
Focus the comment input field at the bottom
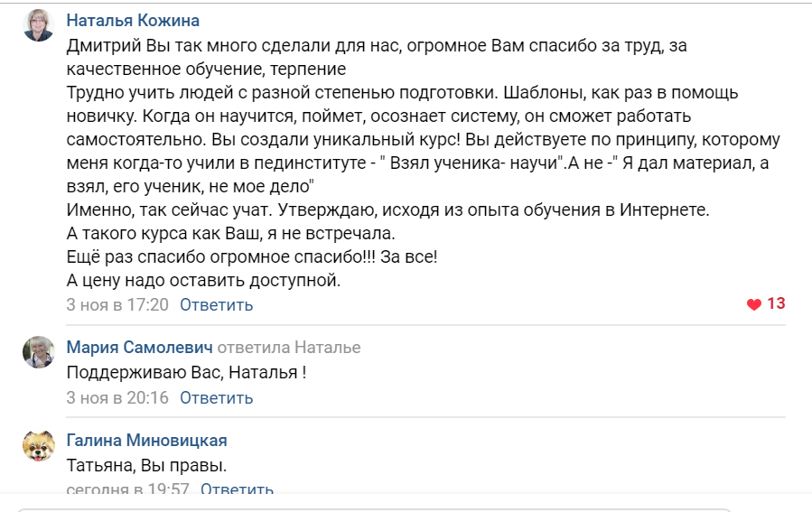tap(406, 508)
